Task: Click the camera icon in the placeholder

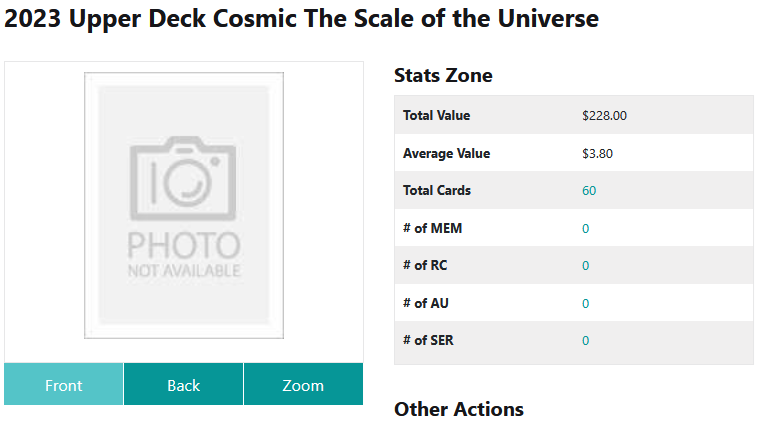Action: click(183, 178)
